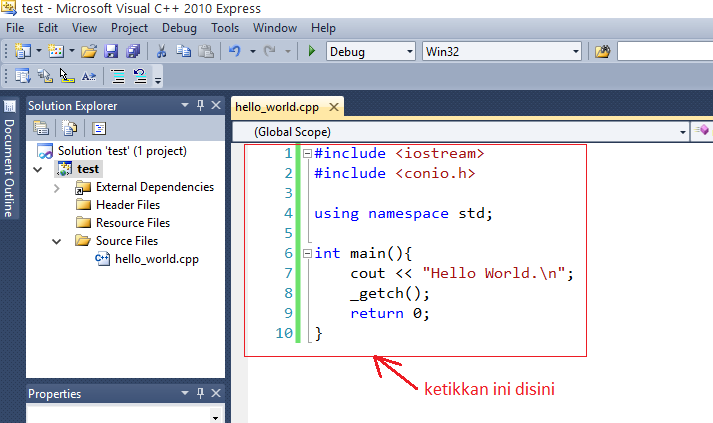Select the Solution 'test' (1 project) node

[122, 151]
